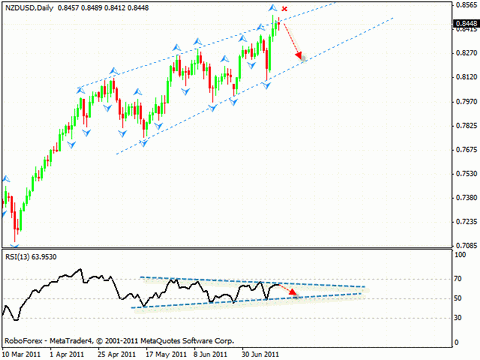Click the 0.8120 price axis label
The height and width of the screenshot is (360, 480).
[x=466, y=77]
